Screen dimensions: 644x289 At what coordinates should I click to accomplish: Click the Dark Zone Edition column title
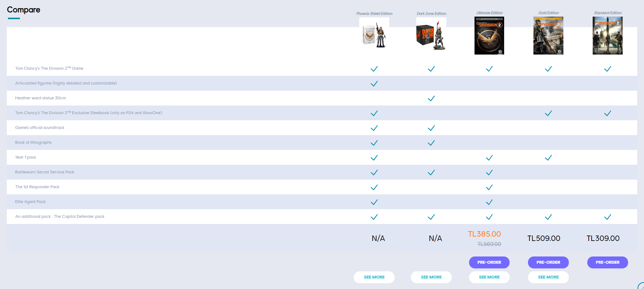click(x=431, y=14)
